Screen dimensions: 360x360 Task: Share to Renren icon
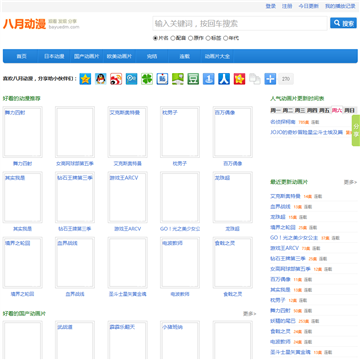[x=224, y=79]
